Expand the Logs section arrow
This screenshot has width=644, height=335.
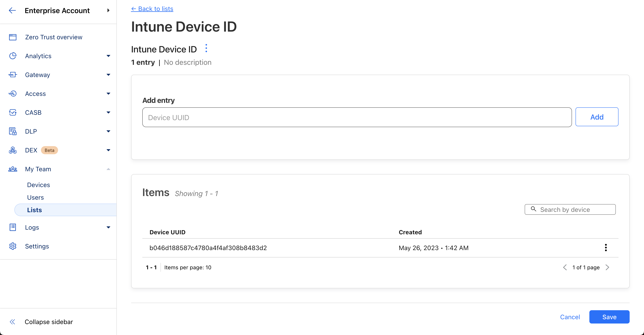pos(108,227)
